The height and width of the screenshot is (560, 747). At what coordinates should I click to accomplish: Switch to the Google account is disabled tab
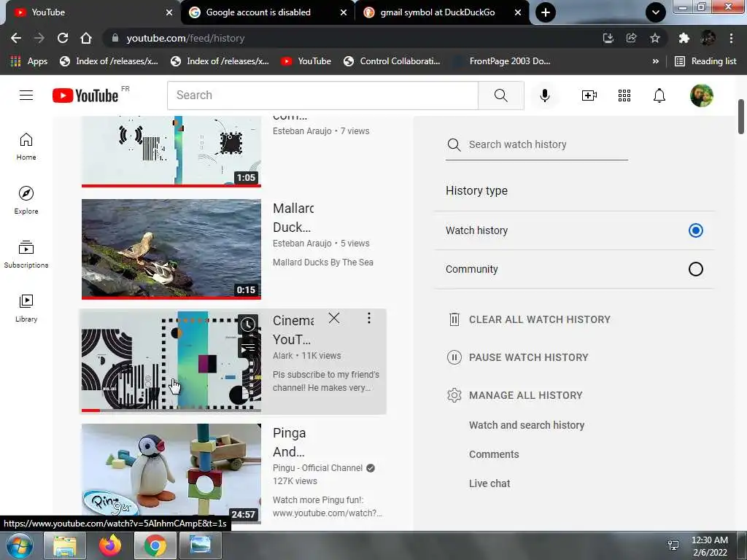[x=267, y=12]
